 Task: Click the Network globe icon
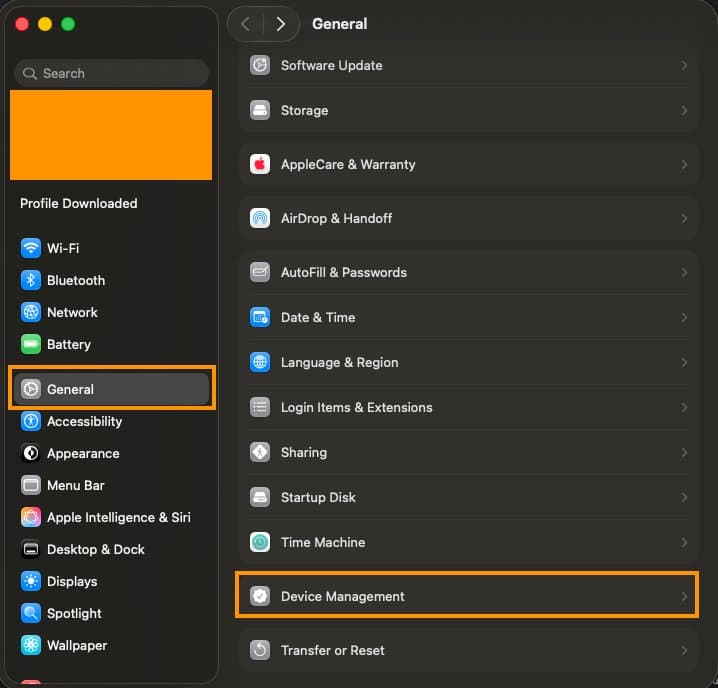(x=31, y=312)
